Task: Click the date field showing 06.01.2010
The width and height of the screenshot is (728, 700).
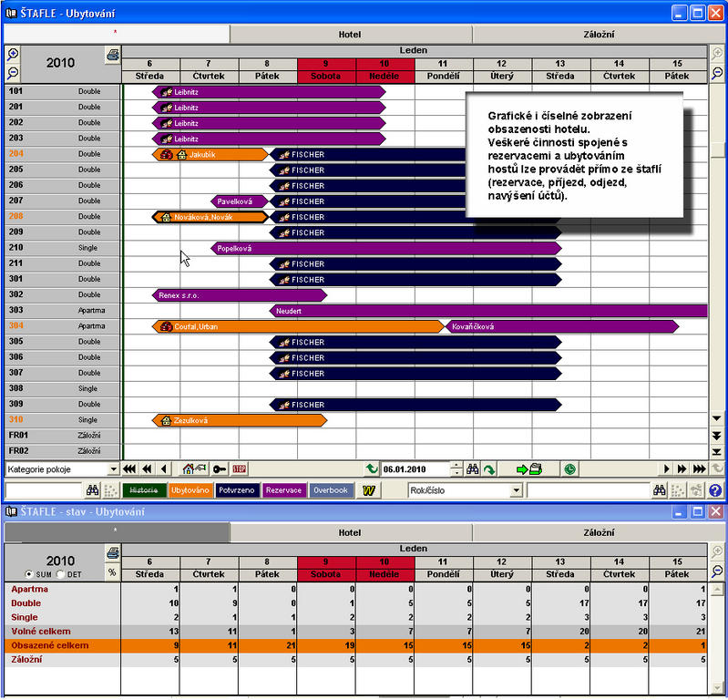Action: point(415,469)
